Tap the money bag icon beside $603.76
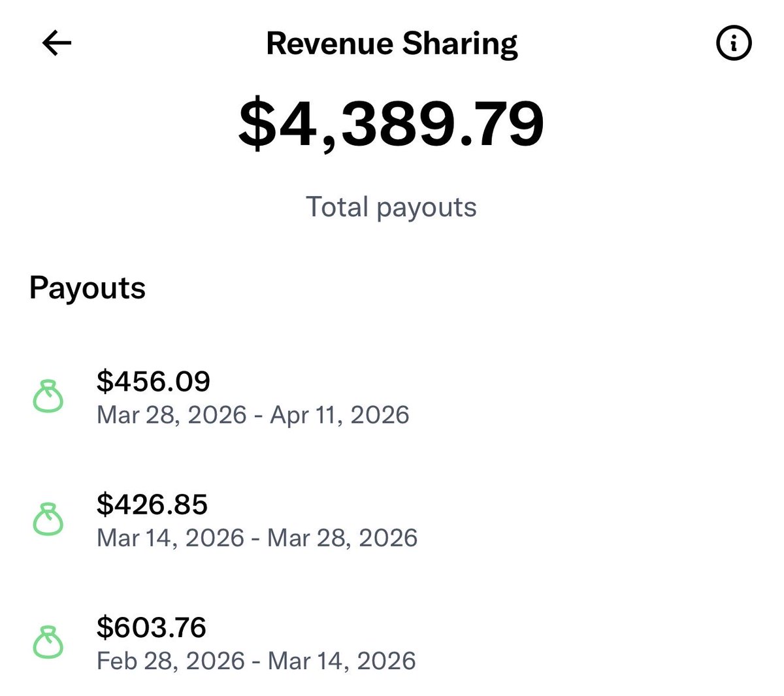784x696 pixels. point(48,642)
